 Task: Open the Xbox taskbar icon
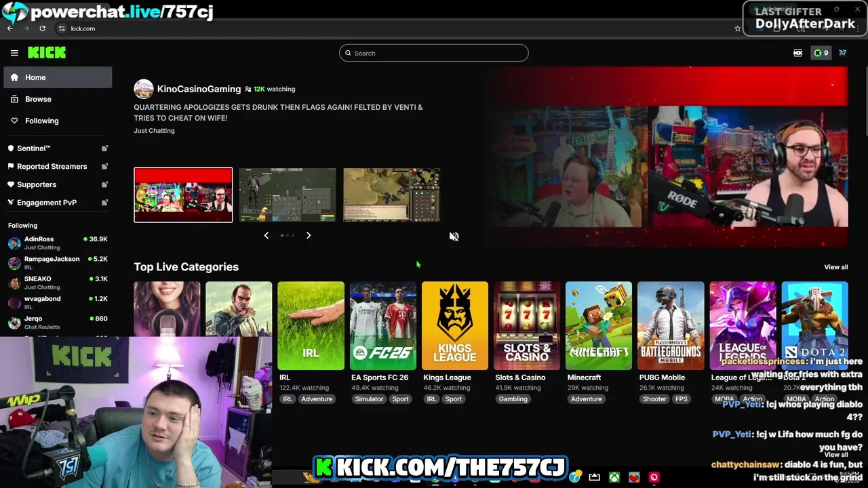[614, 477]
